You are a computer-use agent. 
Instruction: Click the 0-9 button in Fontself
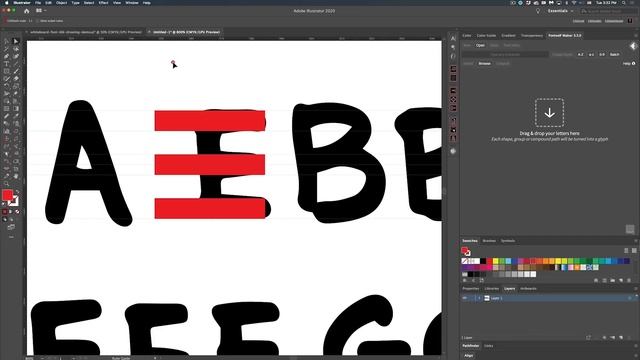pos(602,54)
